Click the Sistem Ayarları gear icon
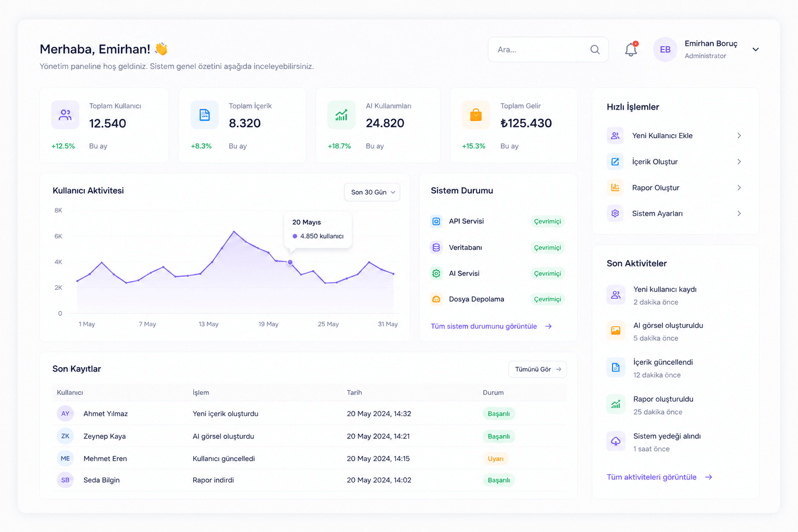This screenshot has height=532, width=798. (x=615, y=214)
